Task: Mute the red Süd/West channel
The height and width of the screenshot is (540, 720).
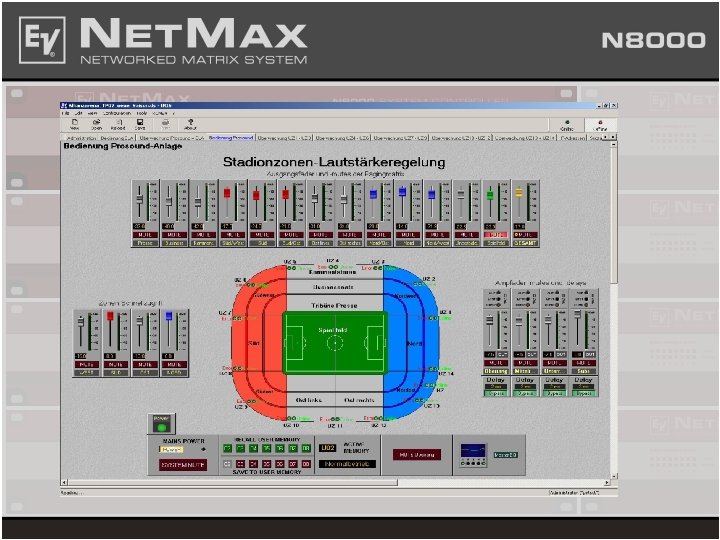Action: (232, 235)
